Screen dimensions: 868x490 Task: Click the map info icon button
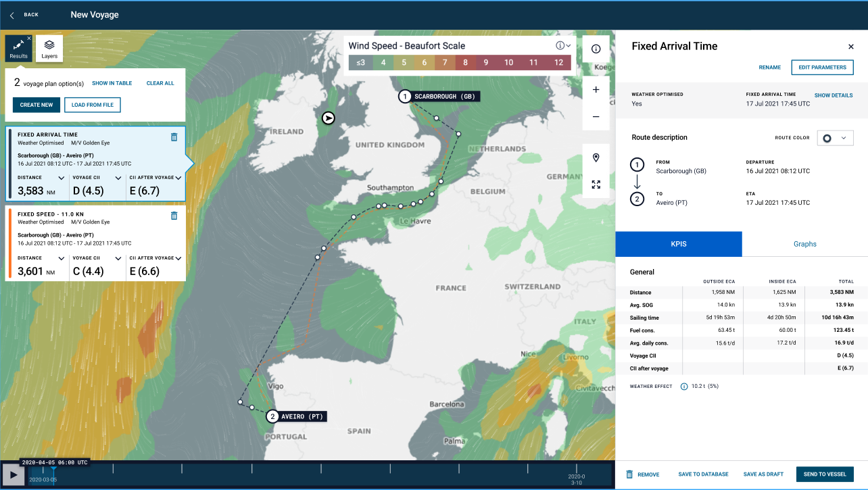click(596, 49)
